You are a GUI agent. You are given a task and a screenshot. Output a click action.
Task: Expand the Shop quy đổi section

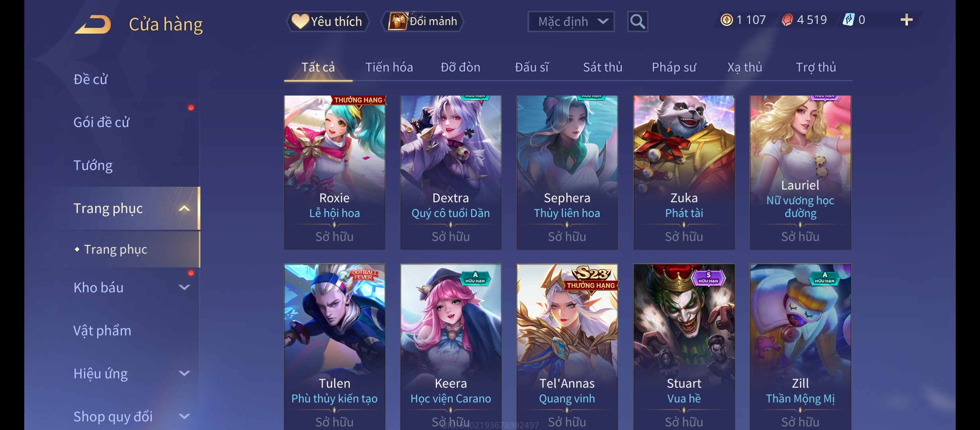point(184,416)
